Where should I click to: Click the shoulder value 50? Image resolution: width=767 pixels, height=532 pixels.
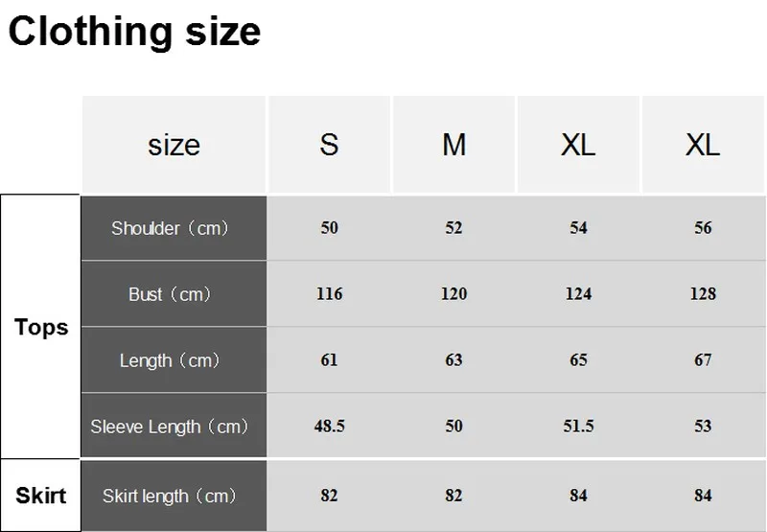pyautogui.click(x=329, y=228)
